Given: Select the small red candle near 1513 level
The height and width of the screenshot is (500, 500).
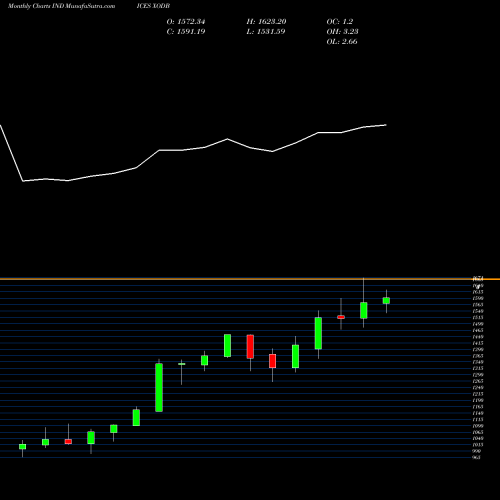Looking at the screenshot, I should [341, 317].
